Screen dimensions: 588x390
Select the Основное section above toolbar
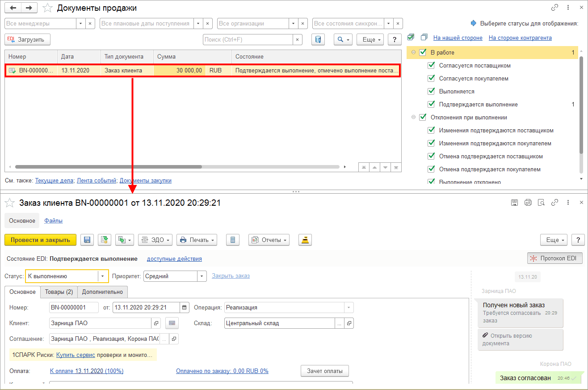click(x=22, y=220)
